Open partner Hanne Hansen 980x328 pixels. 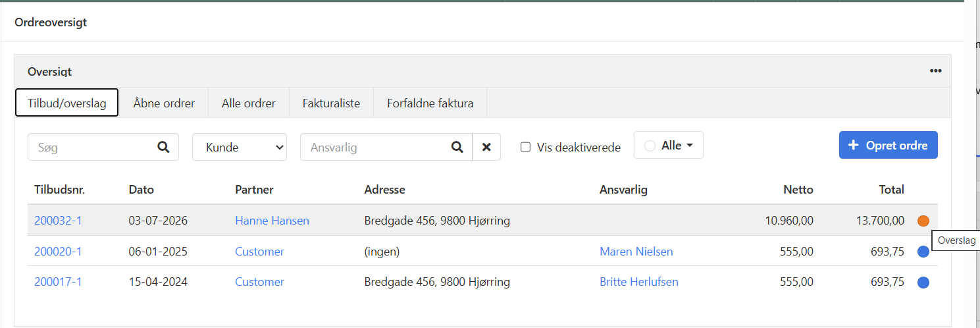point(272,221)
